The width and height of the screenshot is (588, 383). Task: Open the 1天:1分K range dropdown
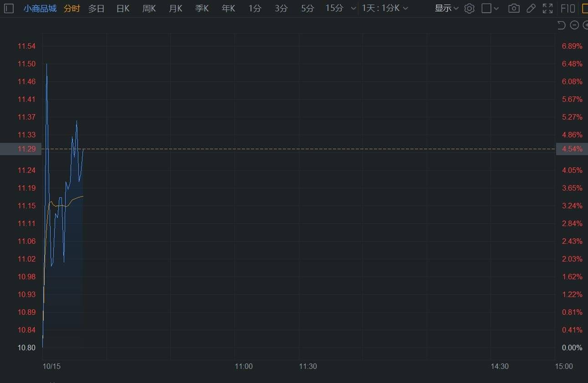coord(385,8)
